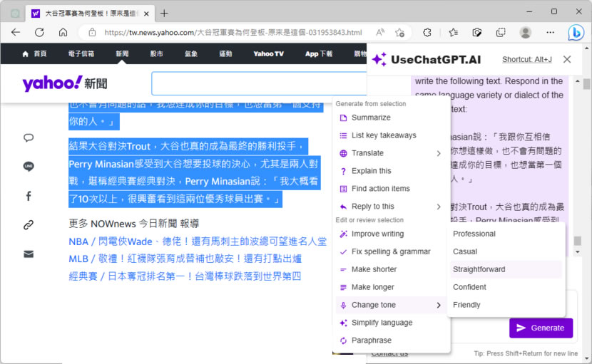Copy article link chain icon
The image size is (592, 364).
click(29, 225)
